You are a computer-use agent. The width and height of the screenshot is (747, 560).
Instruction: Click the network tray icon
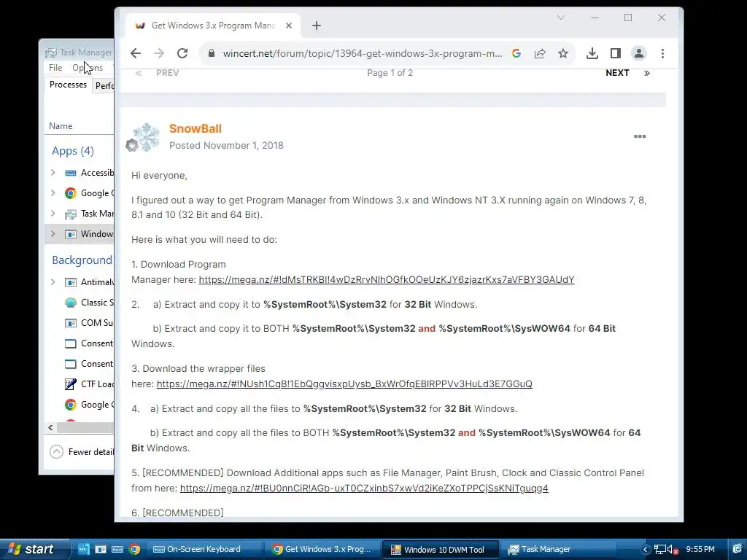659,550
